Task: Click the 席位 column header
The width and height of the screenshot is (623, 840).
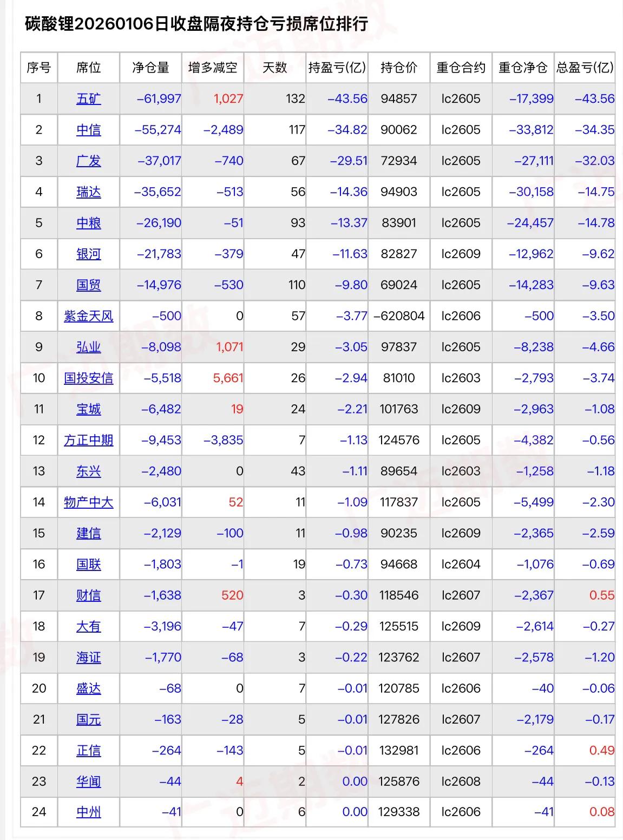Action: pos(88,68)
